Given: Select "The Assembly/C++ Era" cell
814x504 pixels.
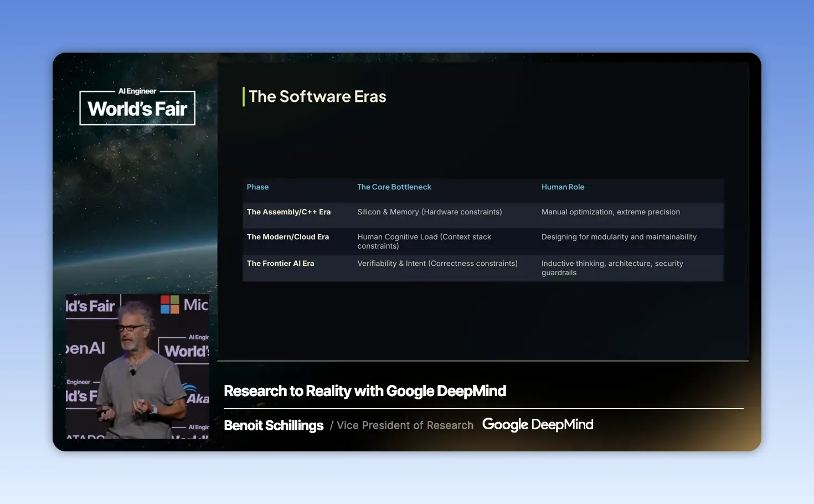Looking at the screenshot, I should click(288, 212).
